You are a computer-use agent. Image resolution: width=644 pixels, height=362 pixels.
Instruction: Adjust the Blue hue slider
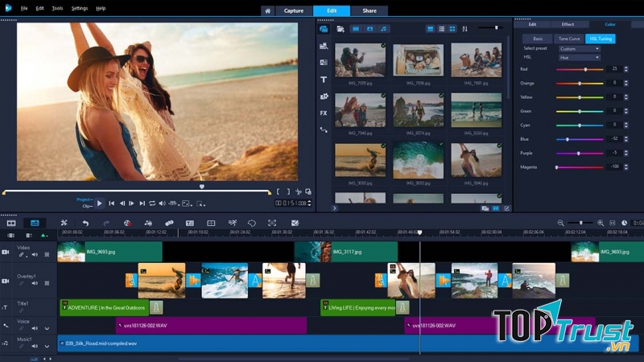click(x=580, y=139)
